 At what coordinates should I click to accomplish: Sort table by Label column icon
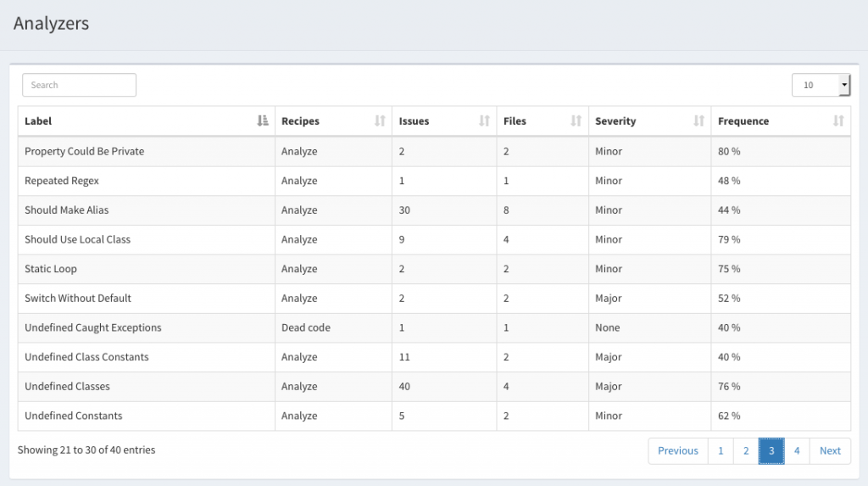point(263,120)
